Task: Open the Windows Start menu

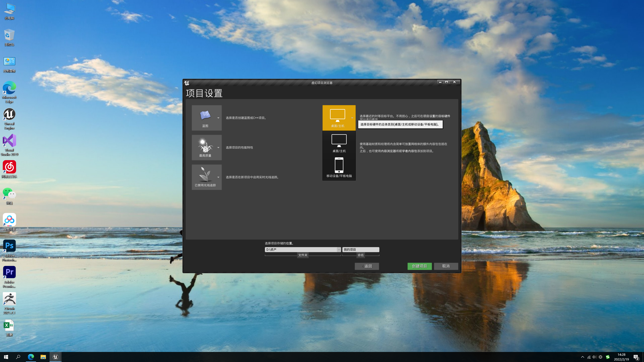Action: (x=6, y=357)
